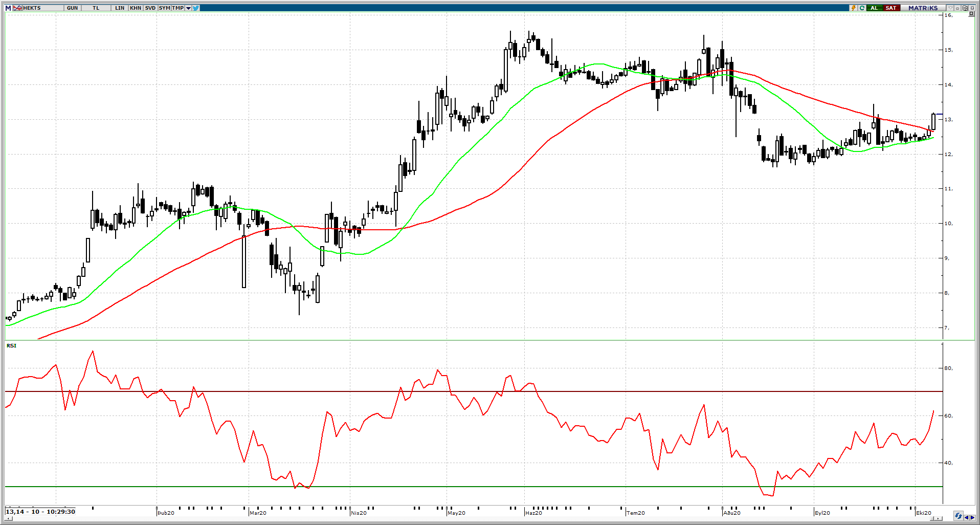
Task: Click the SYM toolbar button
Action: pyautogui.click(x=164, y=8)
